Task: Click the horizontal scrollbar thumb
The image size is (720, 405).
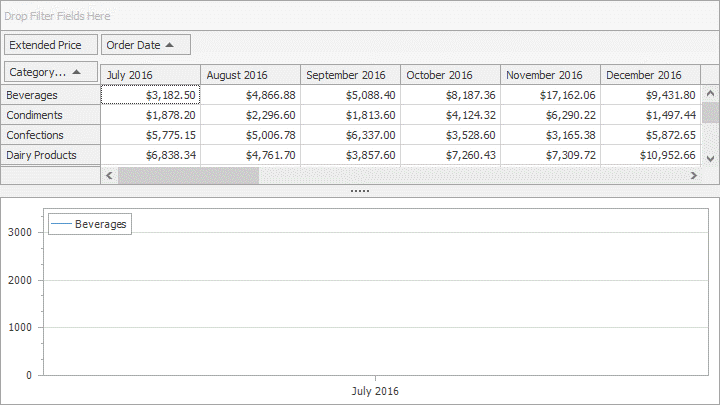Action: pyautogui.click(x=188, y=175)
